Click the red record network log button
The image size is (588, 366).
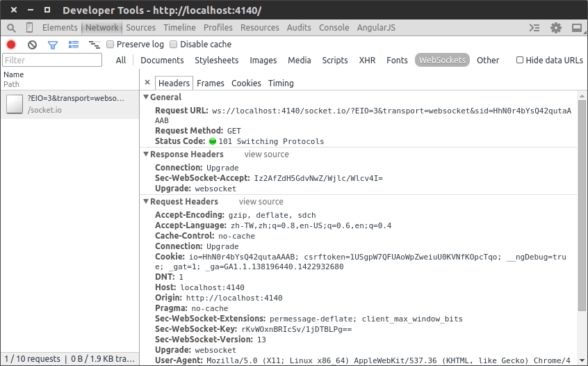click(x=11, y=45)
